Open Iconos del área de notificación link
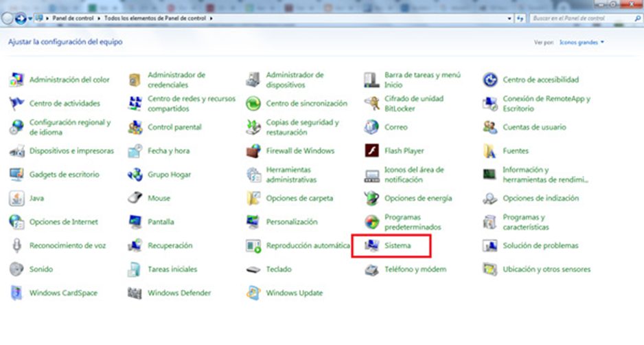Image resolution: width=644 pixels, height=345 pixels. pyautogui.click(x=414, y=175)
